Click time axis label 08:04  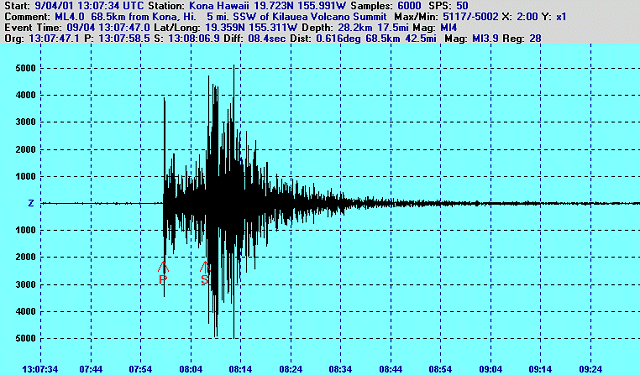(x=191, y=370)
